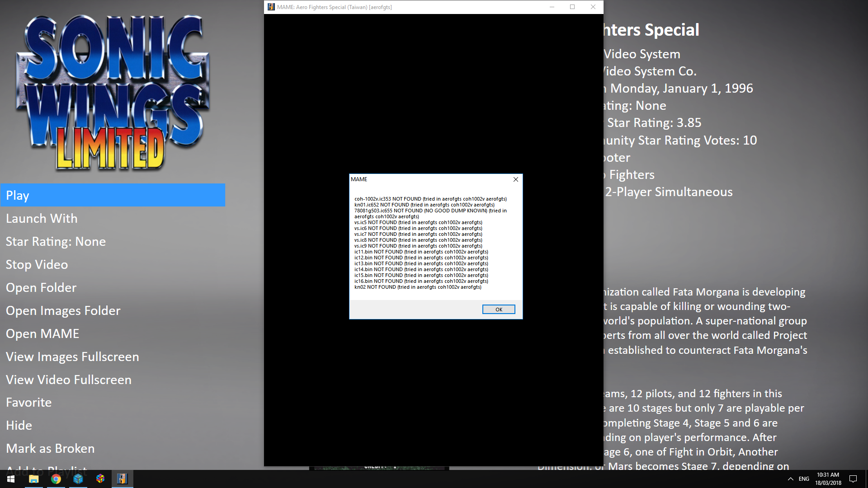Screen dimensions: 868x488
Task: Click the ENG language indicator
Action: (x=804, y=479)
